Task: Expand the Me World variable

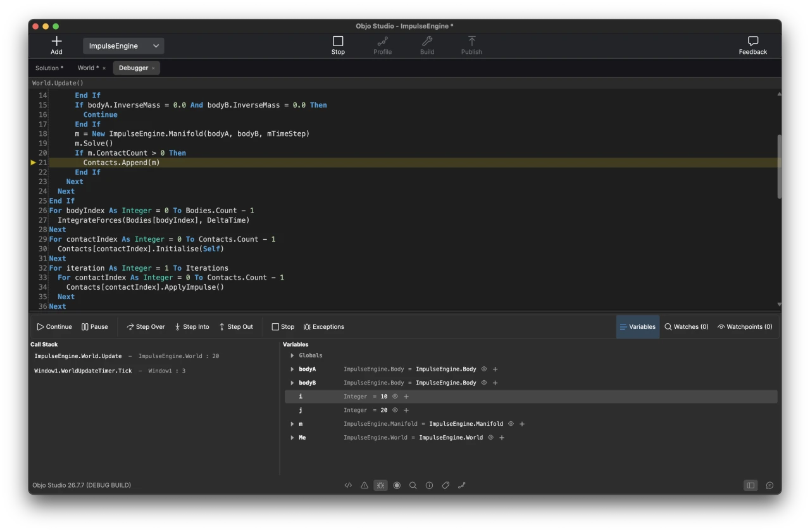Action: [292, 438]
